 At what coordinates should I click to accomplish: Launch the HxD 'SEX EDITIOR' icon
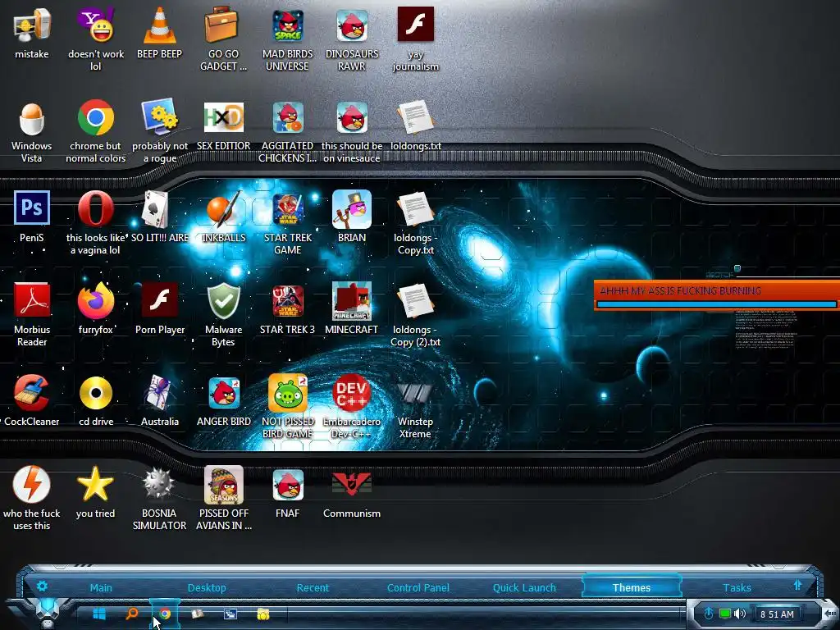click(x=223, y=118)
